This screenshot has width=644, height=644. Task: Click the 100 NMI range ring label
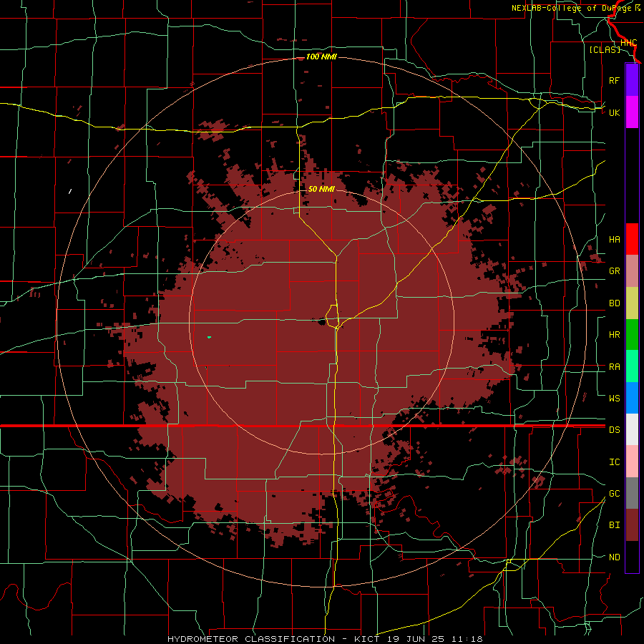click(x=321, y=57)
